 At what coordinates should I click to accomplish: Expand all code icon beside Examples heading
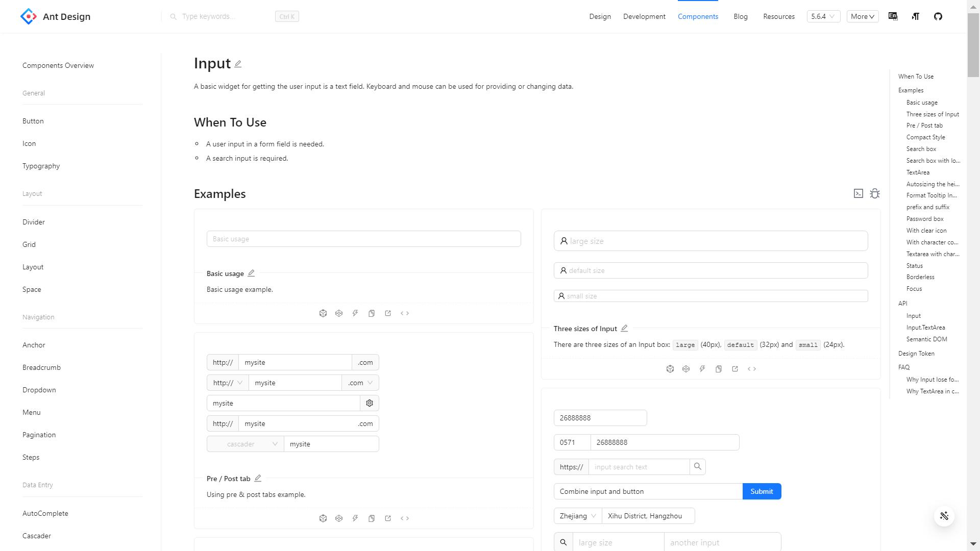point(859,193)
